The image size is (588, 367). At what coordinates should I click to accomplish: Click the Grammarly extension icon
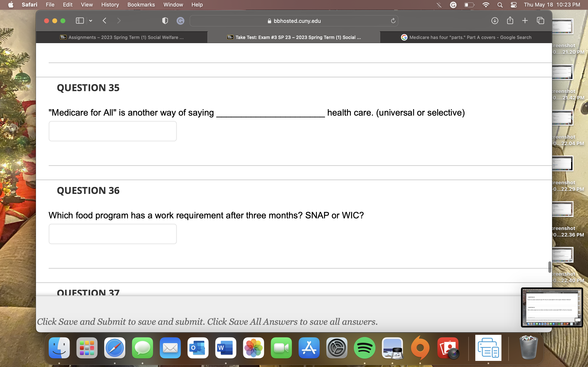pos(180,21)
